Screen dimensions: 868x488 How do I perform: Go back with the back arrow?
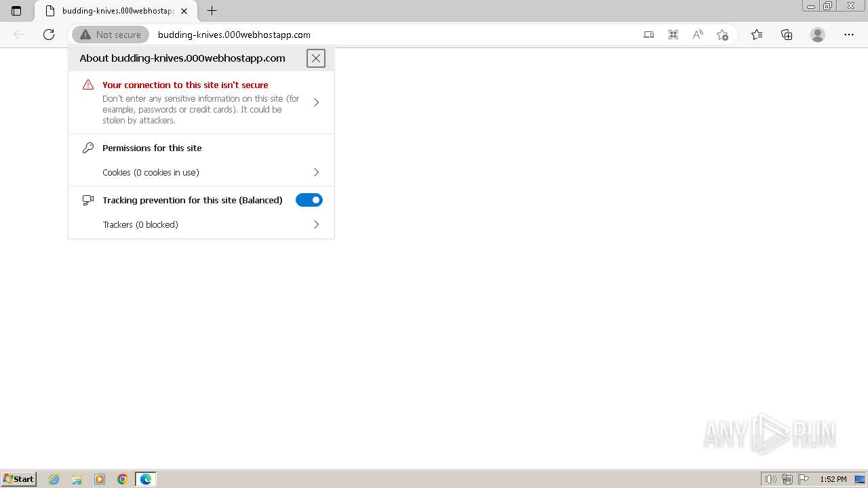19,35
